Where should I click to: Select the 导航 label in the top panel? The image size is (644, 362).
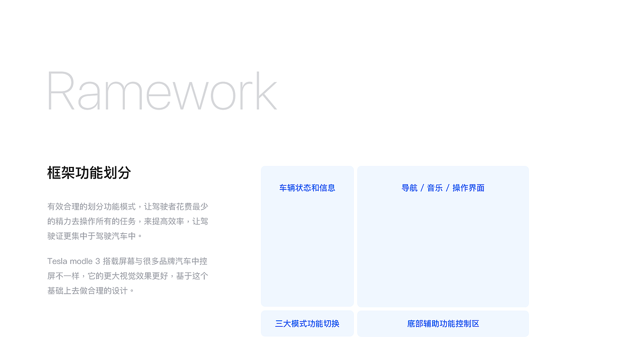pyautogui.click(x=410, y=188)
